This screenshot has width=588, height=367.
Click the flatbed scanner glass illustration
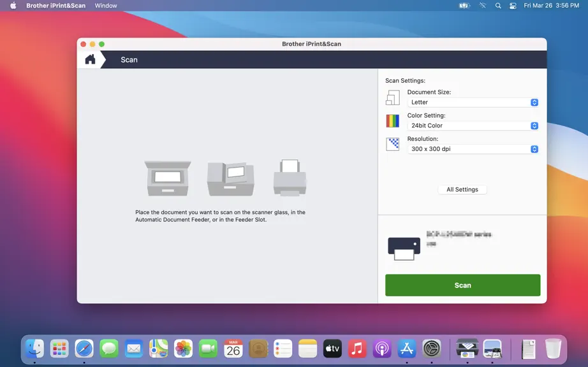pyautogui.click(x=168, y=178)
